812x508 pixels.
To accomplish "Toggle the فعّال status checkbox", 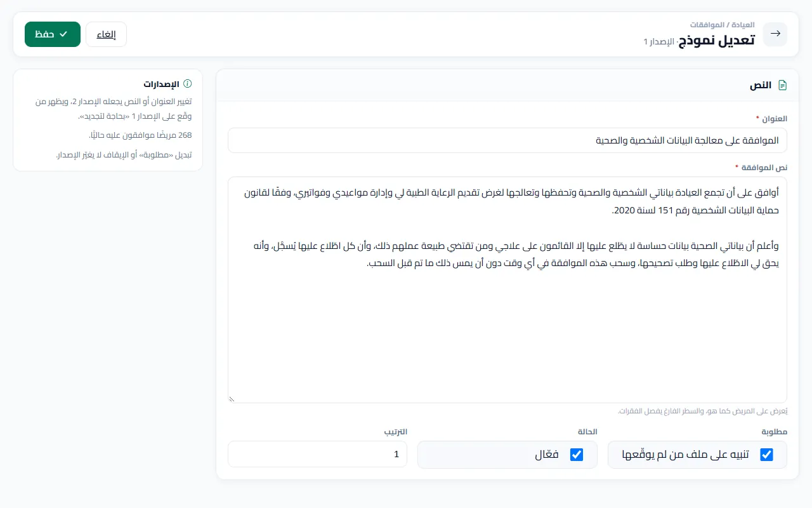I will pyautogui.click(x=577, y=455).
